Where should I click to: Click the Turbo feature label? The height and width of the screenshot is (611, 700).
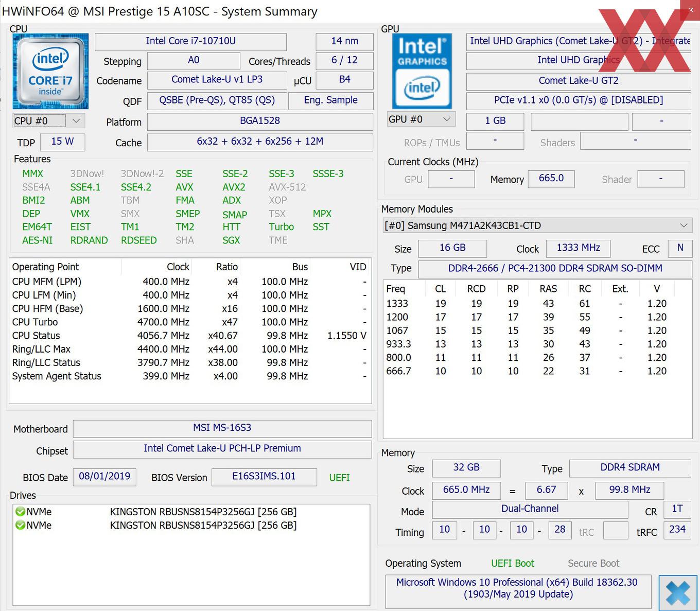pos(281,227)
